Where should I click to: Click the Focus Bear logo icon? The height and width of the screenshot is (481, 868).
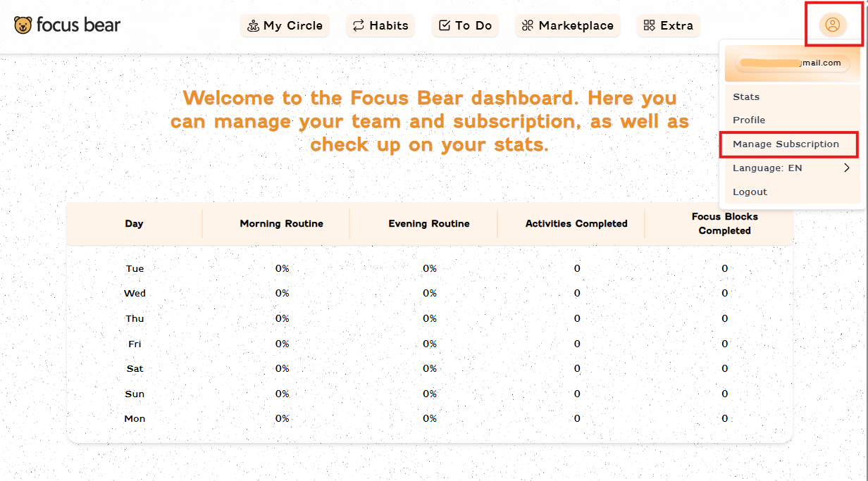pos(23,26)
